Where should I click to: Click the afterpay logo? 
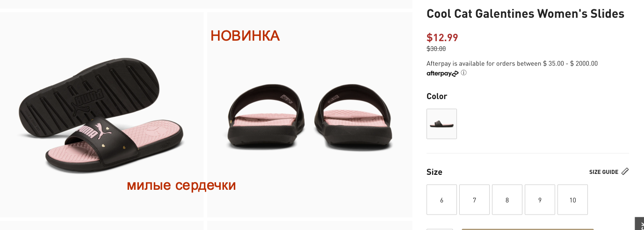coord(442,73)
